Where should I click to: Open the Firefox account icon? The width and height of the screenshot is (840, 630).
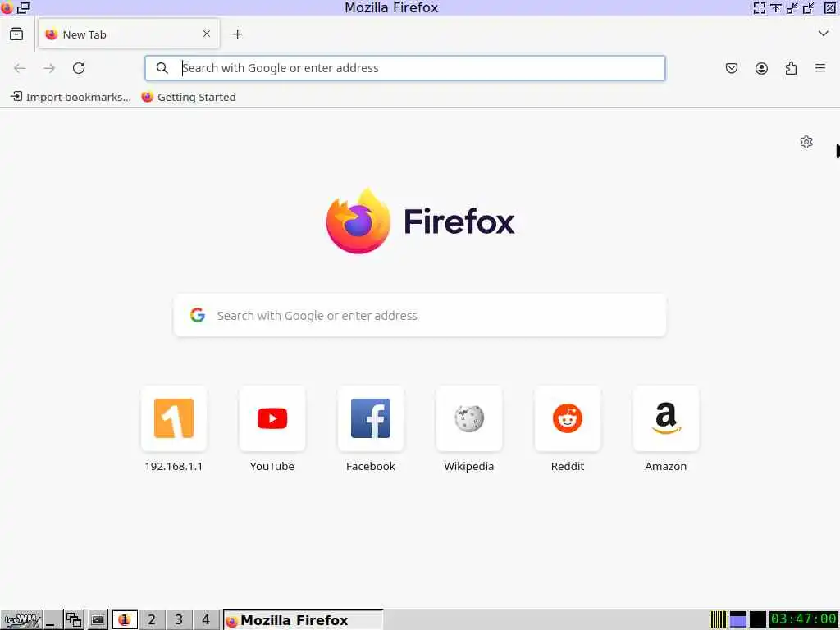point(761,68)
